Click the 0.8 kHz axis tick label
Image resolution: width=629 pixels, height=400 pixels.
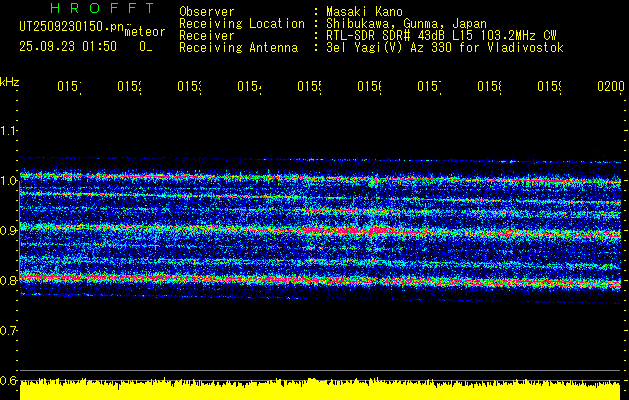click(x=8, y=280)
